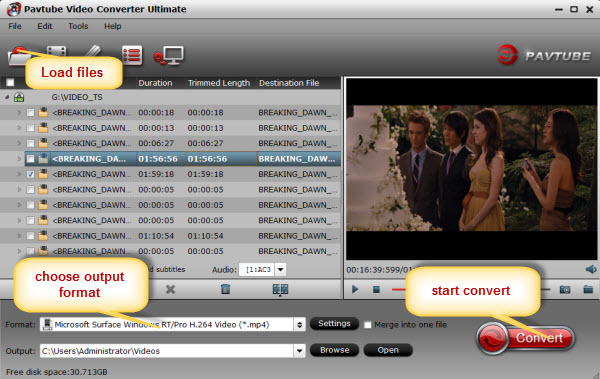Open the Output path dropdown
The height and width of the screenshot is (379, 600).
tap(300, 351)
